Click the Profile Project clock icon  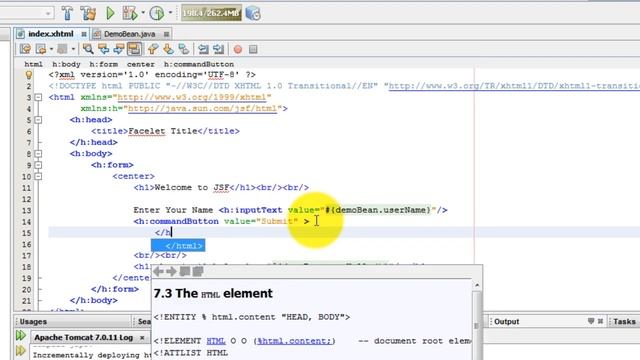157,13
